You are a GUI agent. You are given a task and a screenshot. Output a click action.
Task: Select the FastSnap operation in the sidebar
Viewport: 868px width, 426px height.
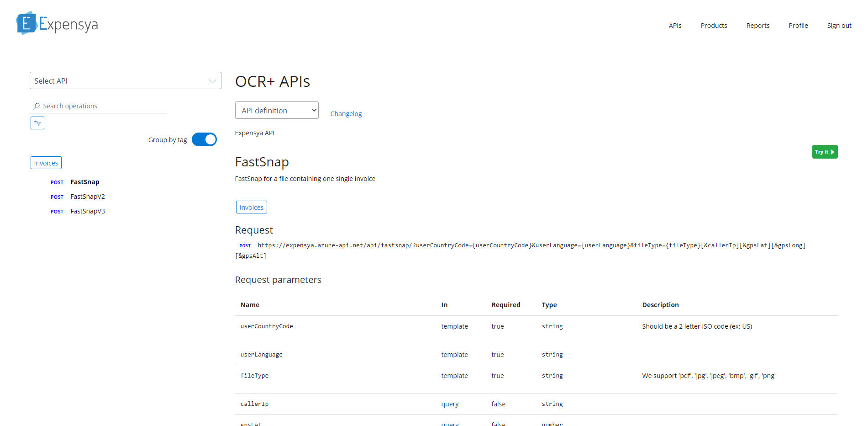[x=85, y=182]
